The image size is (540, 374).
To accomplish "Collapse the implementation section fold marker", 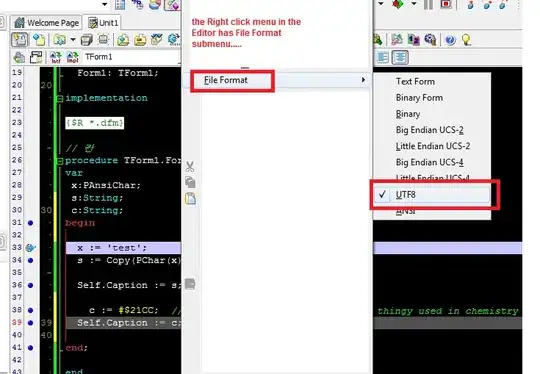I will coord(60,98).
